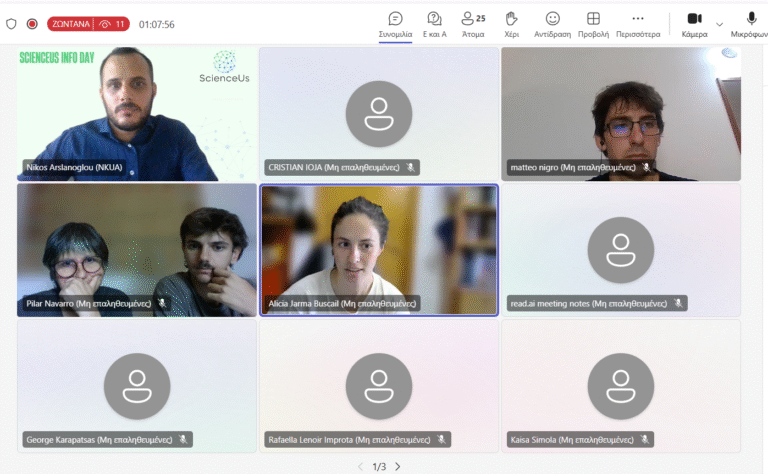Raise hand with the Χέρι icon

coord(511,24)
